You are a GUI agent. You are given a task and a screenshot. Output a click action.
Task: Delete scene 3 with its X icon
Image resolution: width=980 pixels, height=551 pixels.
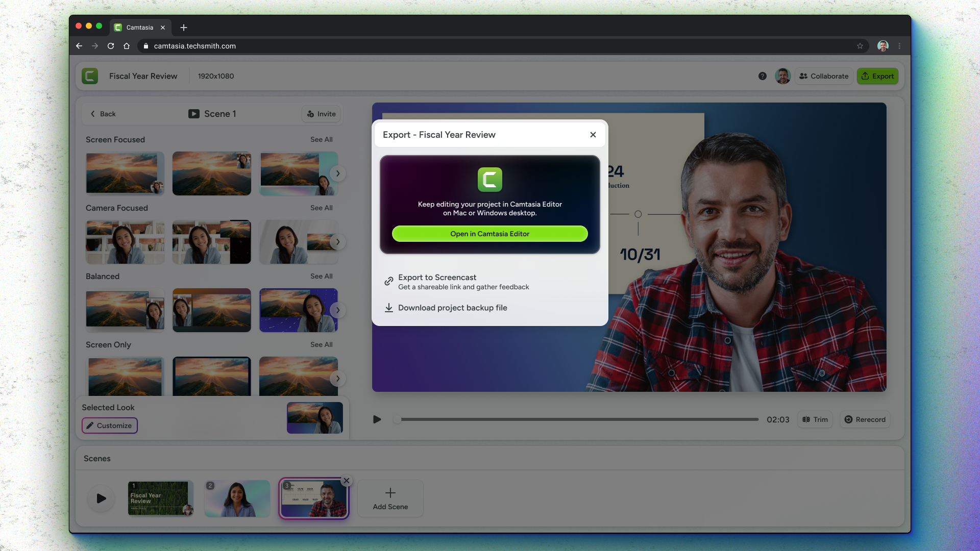click(347, 481)
